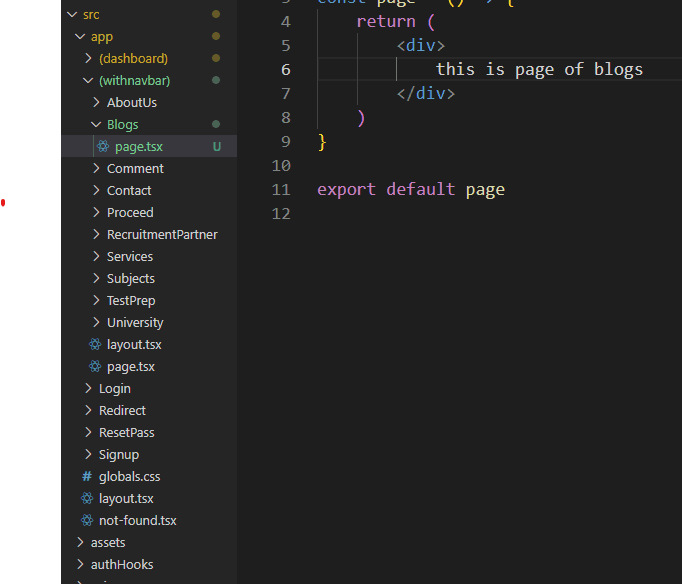This screenshot has width=682, height=584.
Task: Expand the Contact folder chevron
Action: tap(97, 190)
